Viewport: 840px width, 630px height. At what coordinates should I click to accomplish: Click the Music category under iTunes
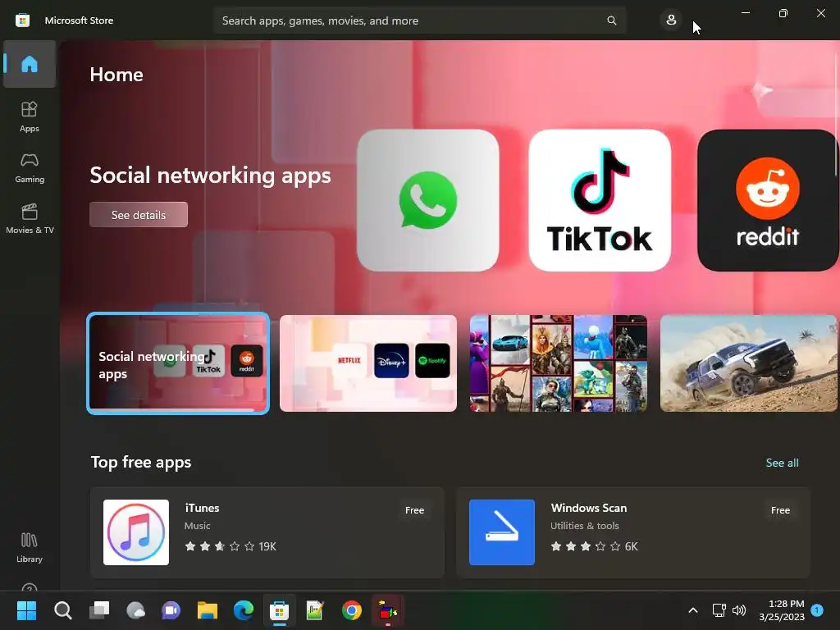pos(197,526)
